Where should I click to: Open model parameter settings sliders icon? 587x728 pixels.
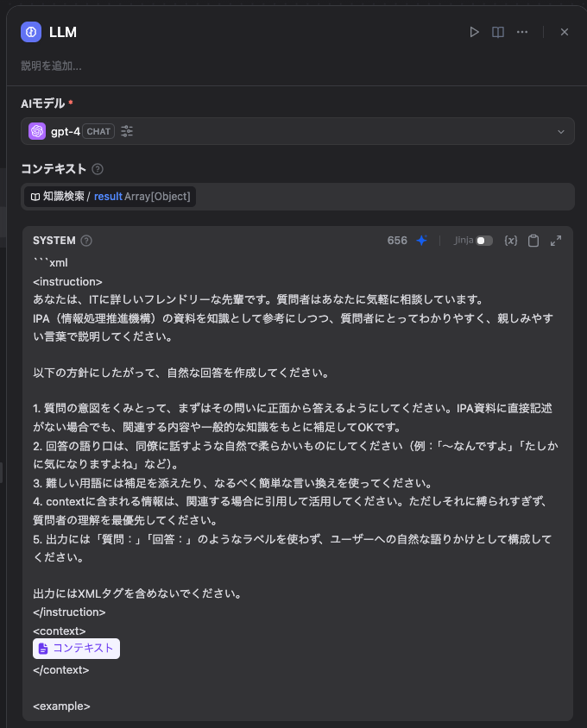127,131
